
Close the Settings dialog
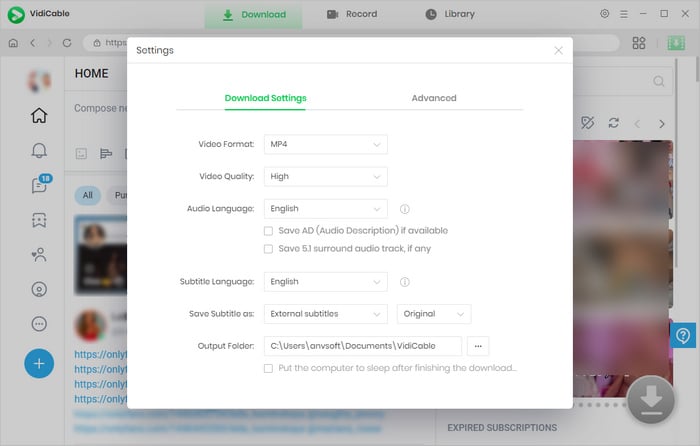point(558,50)
